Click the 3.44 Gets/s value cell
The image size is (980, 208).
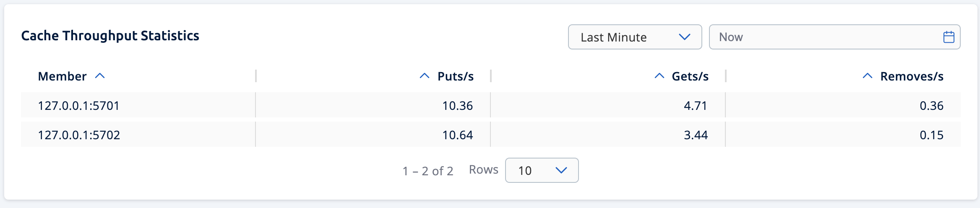(x=696, y=135)
